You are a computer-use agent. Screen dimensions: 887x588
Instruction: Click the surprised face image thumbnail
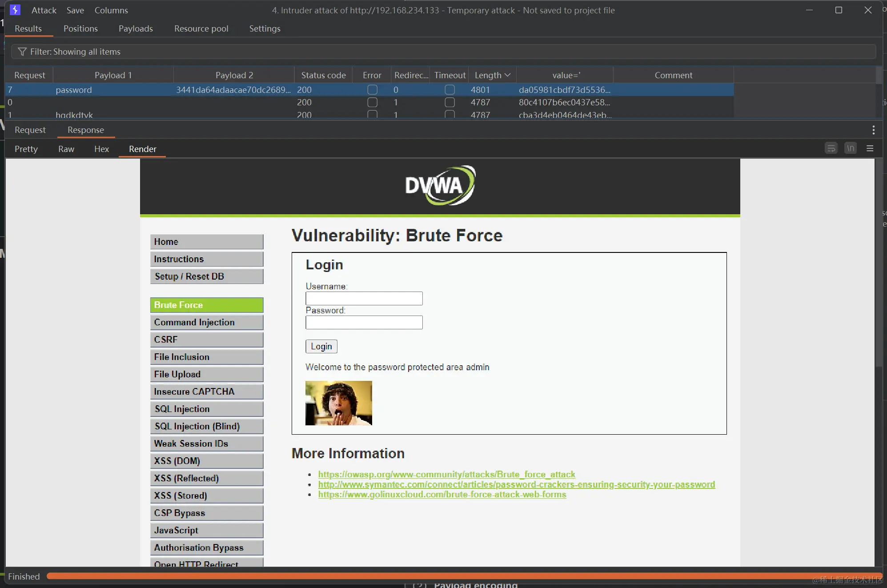(x=338, y=403)
